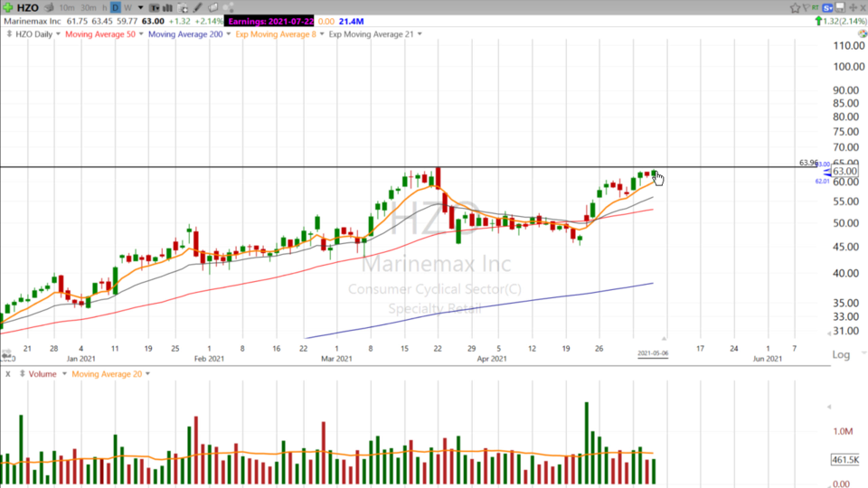
Task: Click the Exp Moving Average 21 label
Action: tap(371, 34)
